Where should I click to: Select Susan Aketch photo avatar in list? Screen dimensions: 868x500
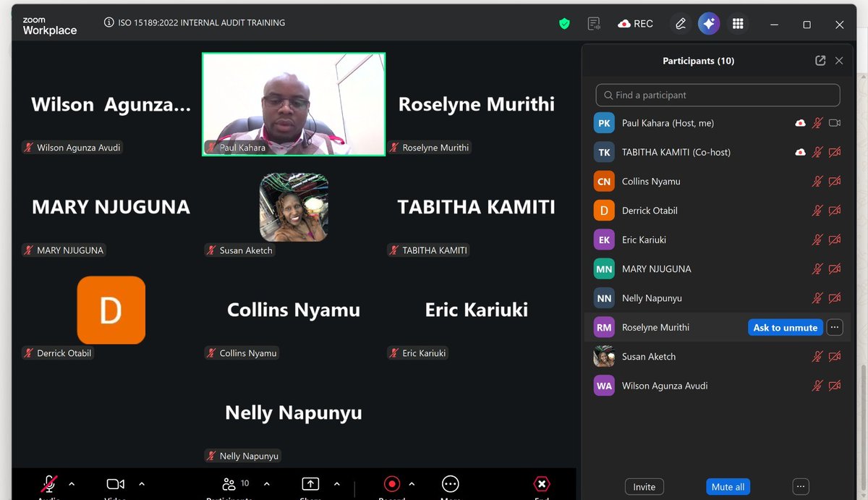pos(604,357)
